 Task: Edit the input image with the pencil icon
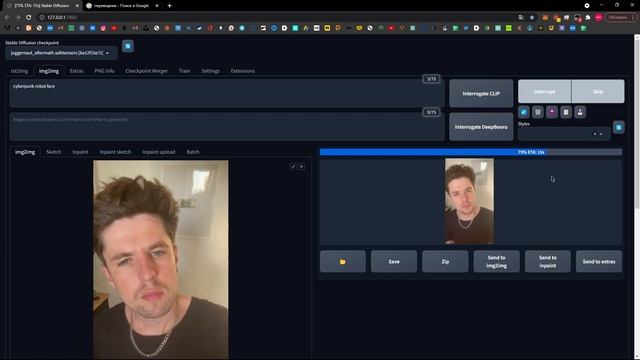coord(293,166)
